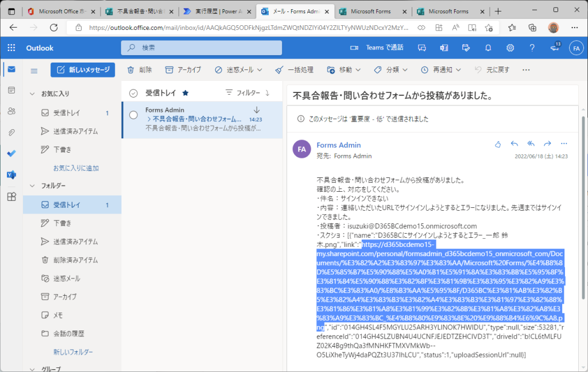This screenshot has height=372, width=588.
Task: Open the Files paperclip module
Action: [11, 133]
